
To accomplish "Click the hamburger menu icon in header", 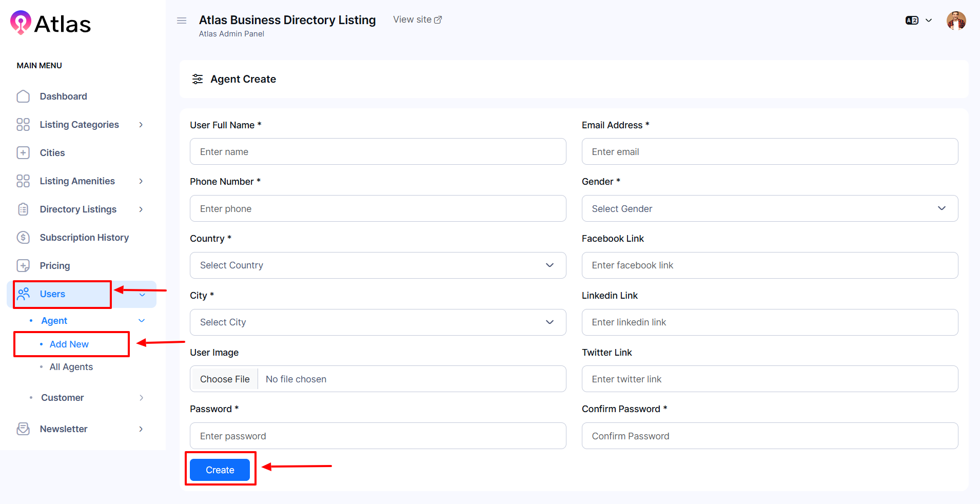I will (181, 21).
